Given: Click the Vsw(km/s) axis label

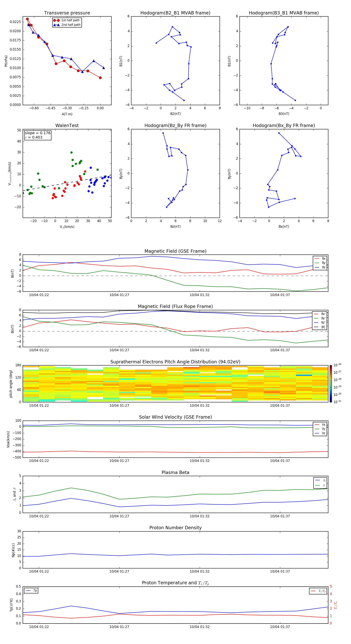Looking at the screenshot, I should (8, 439).
